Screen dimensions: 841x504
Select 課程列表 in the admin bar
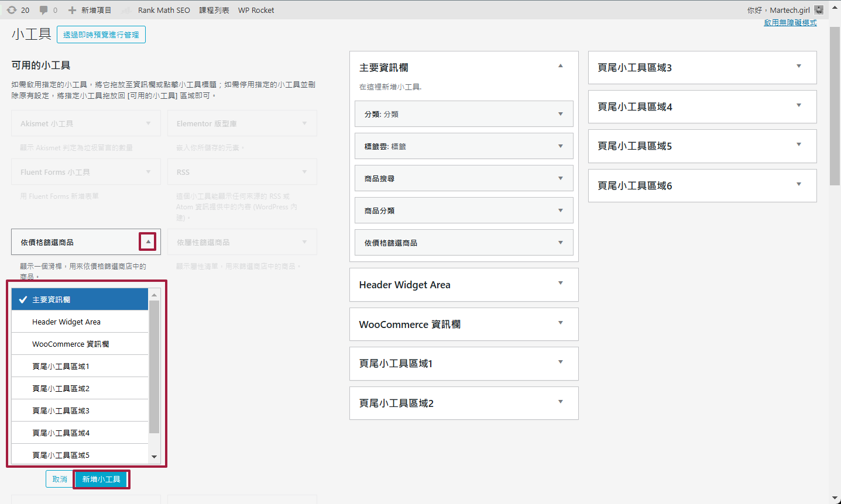(x=214, y=9)
